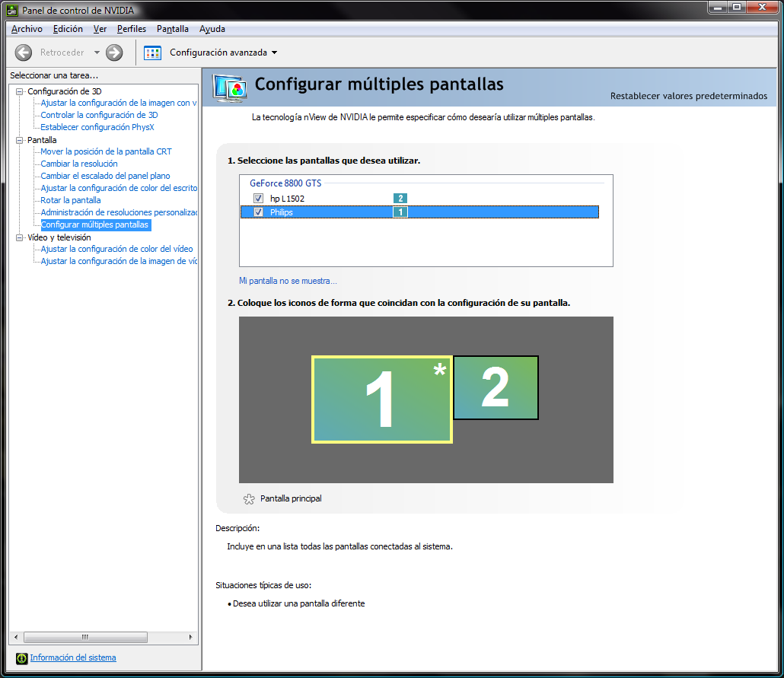This screenshot has width=784, height=678.
Task: Click the GeForce 8800 GTS group header
Action: click(x=285, y=183)
